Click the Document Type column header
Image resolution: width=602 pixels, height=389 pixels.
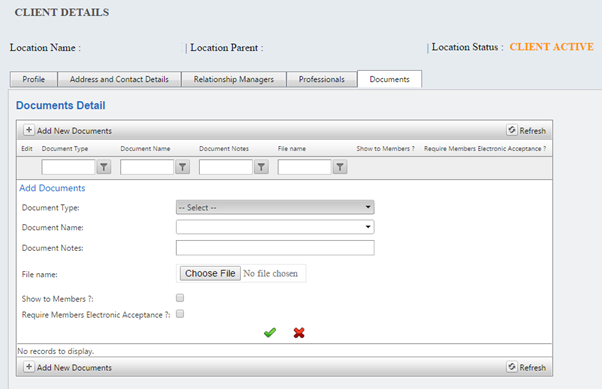coord(65,149)
